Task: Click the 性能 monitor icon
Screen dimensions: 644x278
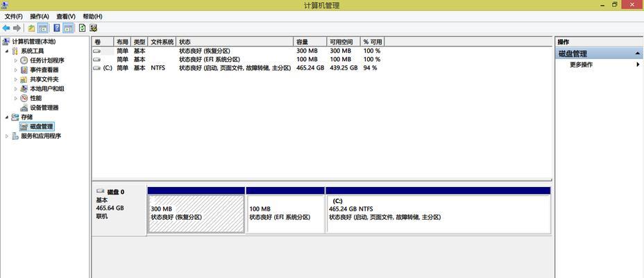Action: [x=24, y=98]
